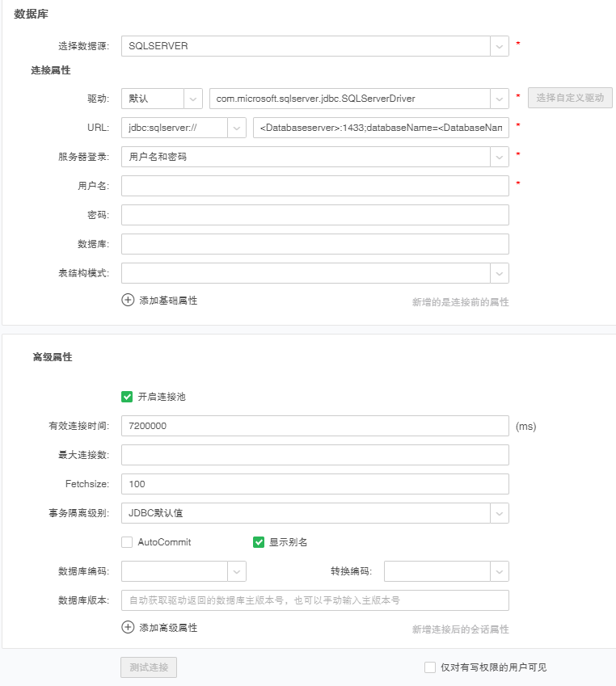
Task: Open the SQLServerDriver class dropdown
Action: 500,99
